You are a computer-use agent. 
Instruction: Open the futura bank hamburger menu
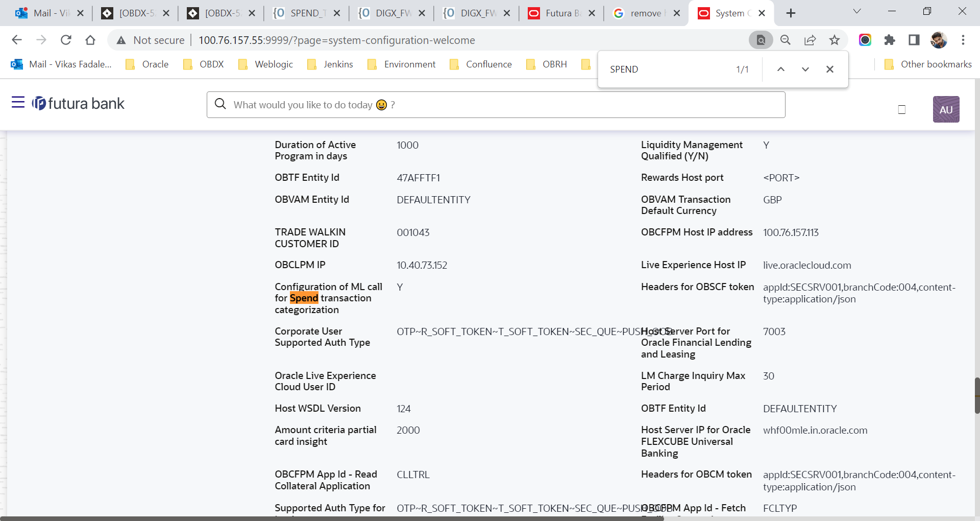18,103
